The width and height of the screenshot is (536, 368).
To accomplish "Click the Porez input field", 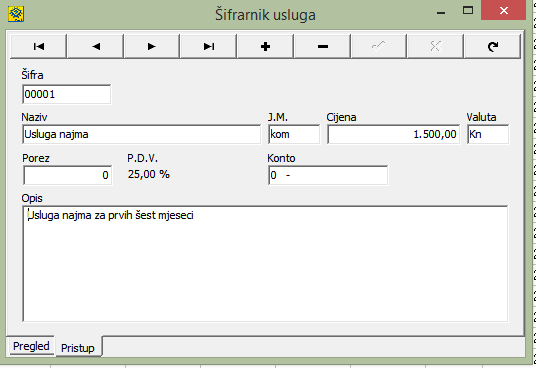I will click(68, 175).
